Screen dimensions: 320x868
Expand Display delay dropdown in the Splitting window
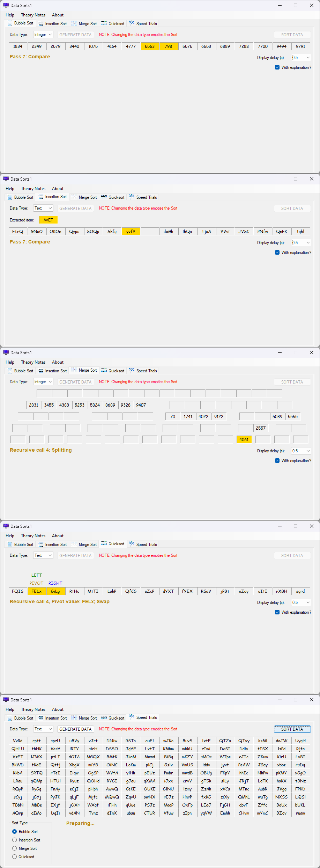(301, 451)
